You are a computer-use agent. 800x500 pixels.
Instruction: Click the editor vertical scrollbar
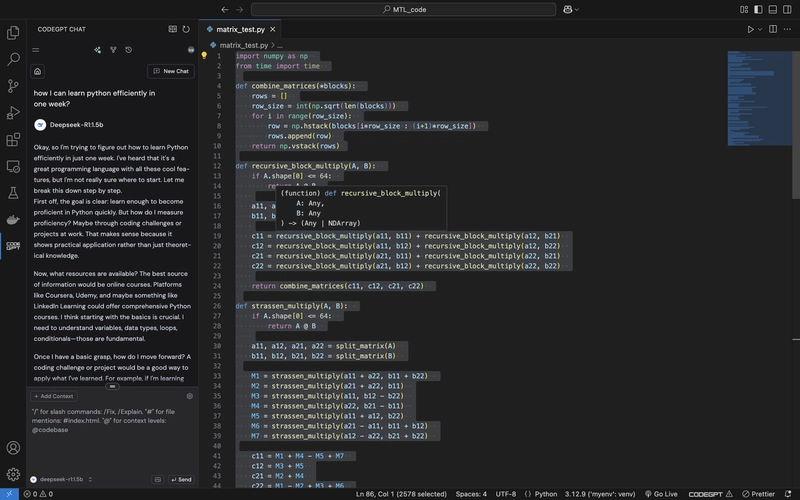point(796,124)
